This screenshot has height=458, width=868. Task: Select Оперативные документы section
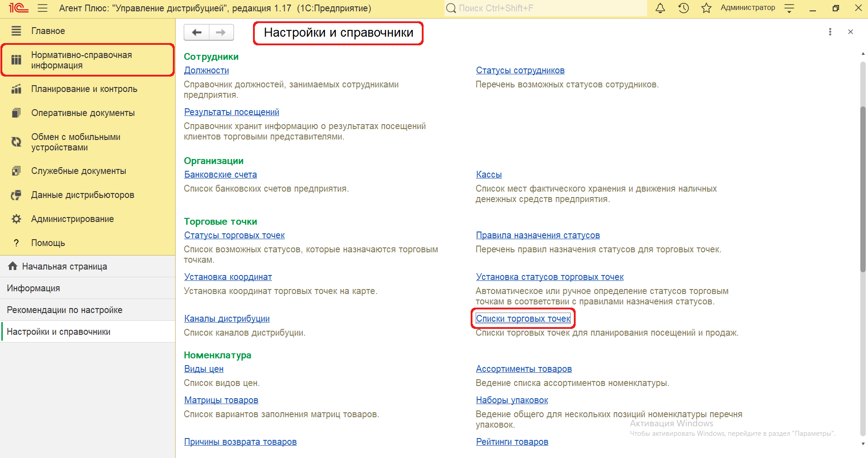[83, 113]
